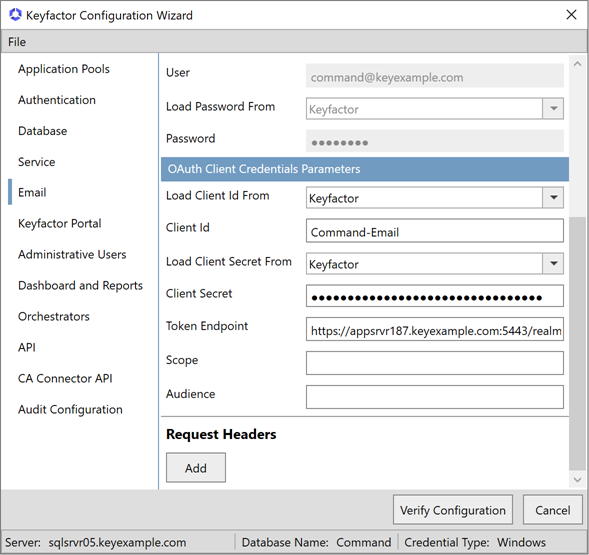Image resolution: width=589 pixels, height=555 pixels.
Task: Open the Keyfactor Portal section
Action: [x=60, y=224]
